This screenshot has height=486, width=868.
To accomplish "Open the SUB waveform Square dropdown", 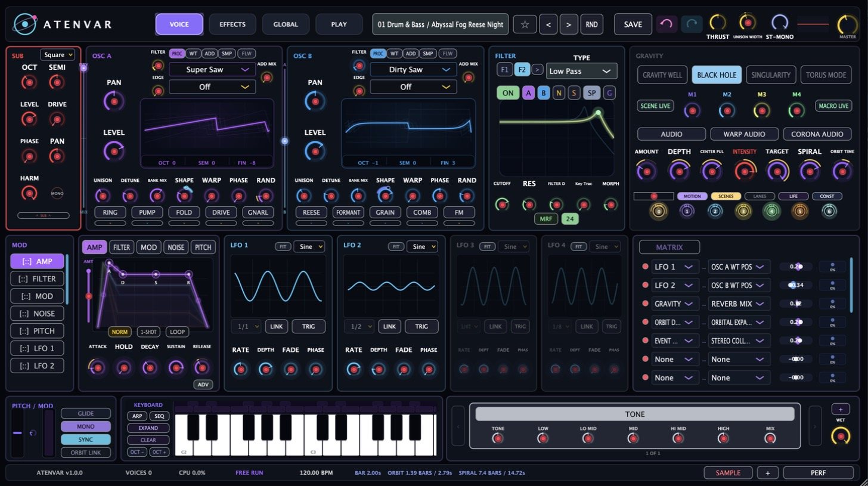I will click(x=58, y=55).
